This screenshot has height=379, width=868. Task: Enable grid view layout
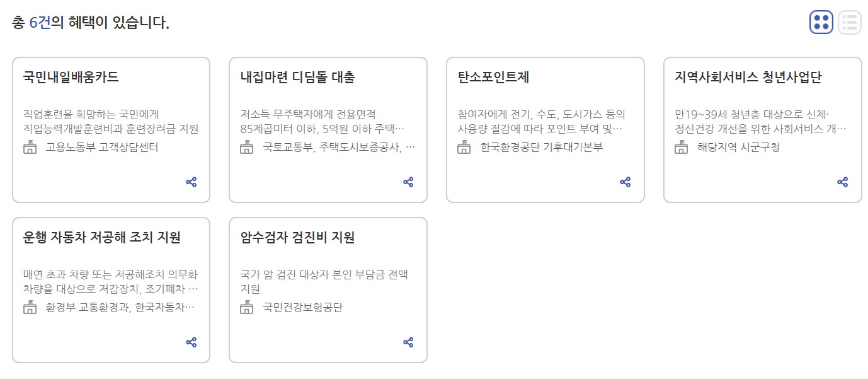(821, 23)
